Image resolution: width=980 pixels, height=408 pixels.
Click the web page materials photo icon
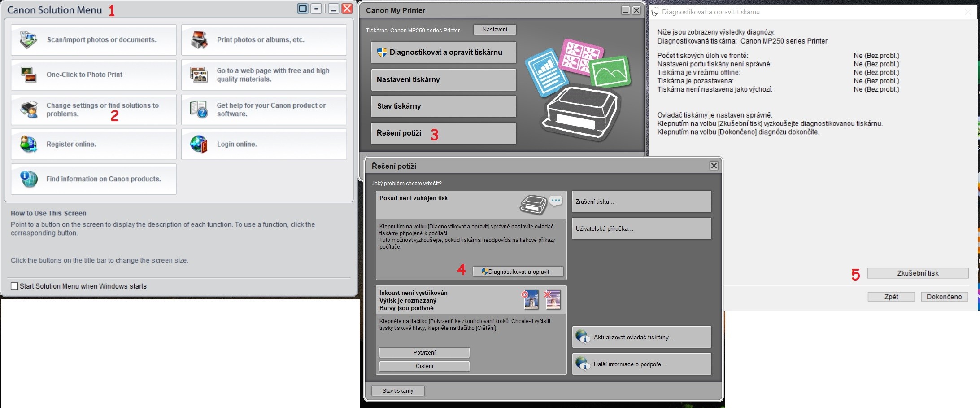pos(199,75)
